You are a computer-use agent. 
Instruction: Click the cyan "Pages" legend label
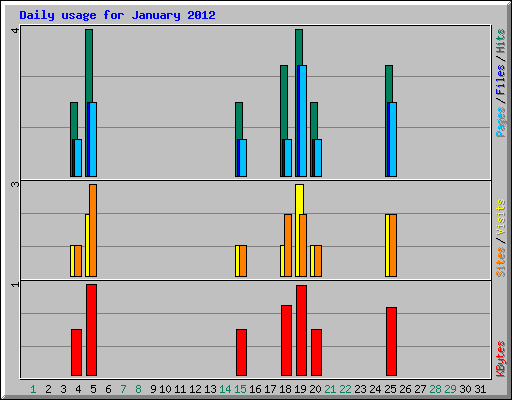pyautogui.click(x=500, y=122)
